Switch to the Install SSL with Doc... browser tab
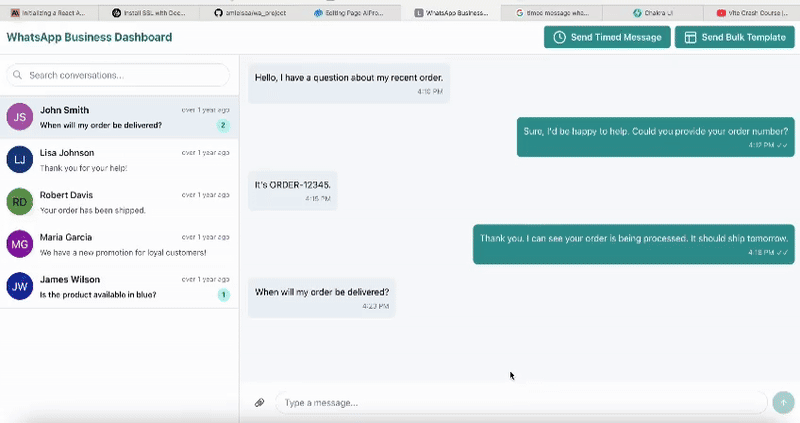 (149, 13)
